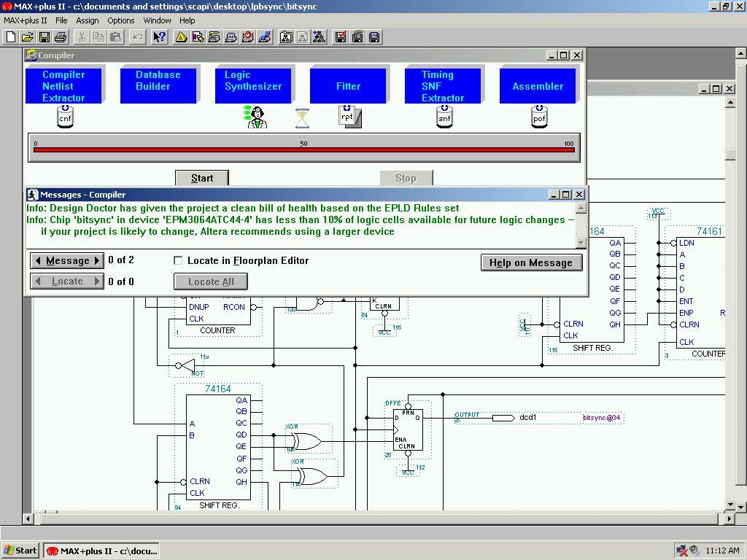Click the Copy toolbar icon
Viewport: 747px width, 560px height.
[99, 37]
